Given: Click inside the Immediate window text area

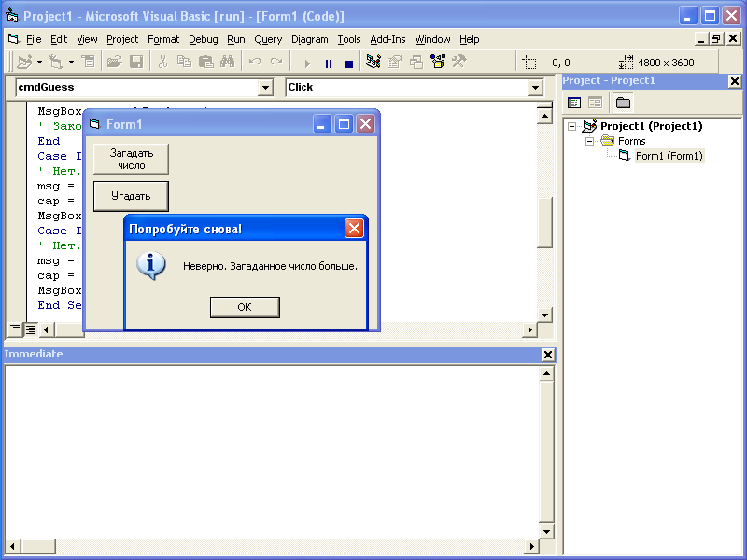Looking at the screenshot, I should point(272,452).
